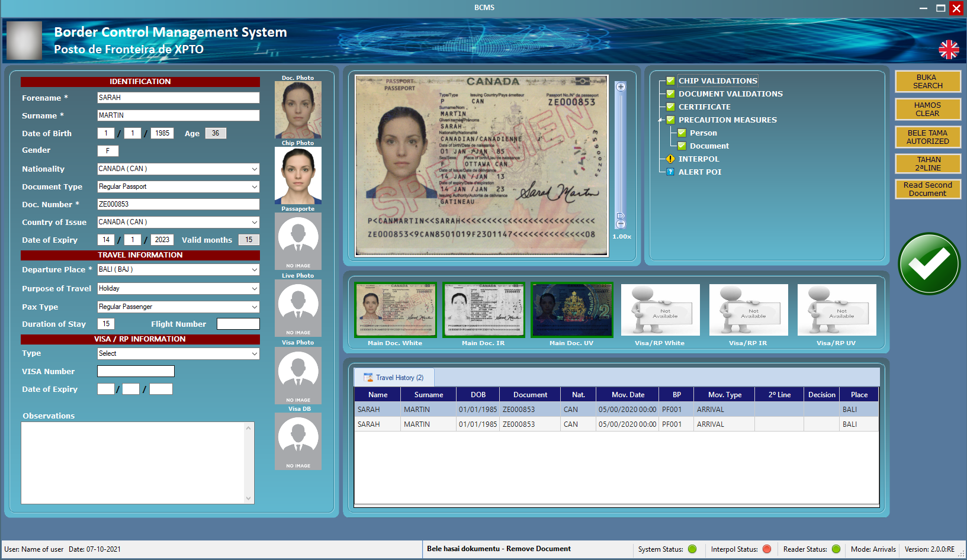Viewport: 967px width, 560px height.
Task: Click the Decision column header
Action: (822, 395)
